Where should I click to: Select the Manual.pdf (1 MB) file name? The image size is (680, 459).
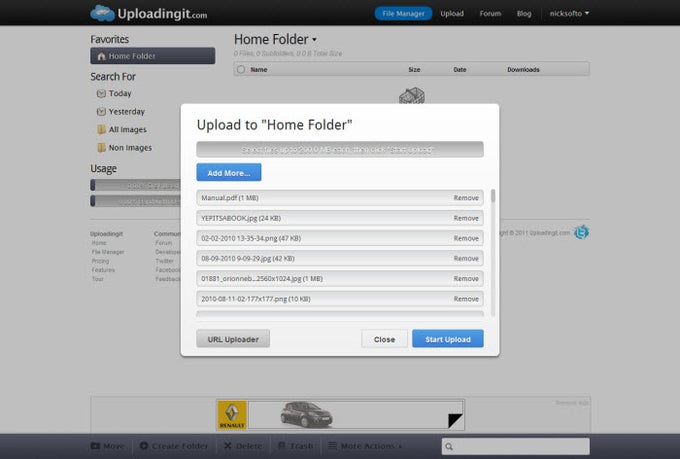click(230, 198)
